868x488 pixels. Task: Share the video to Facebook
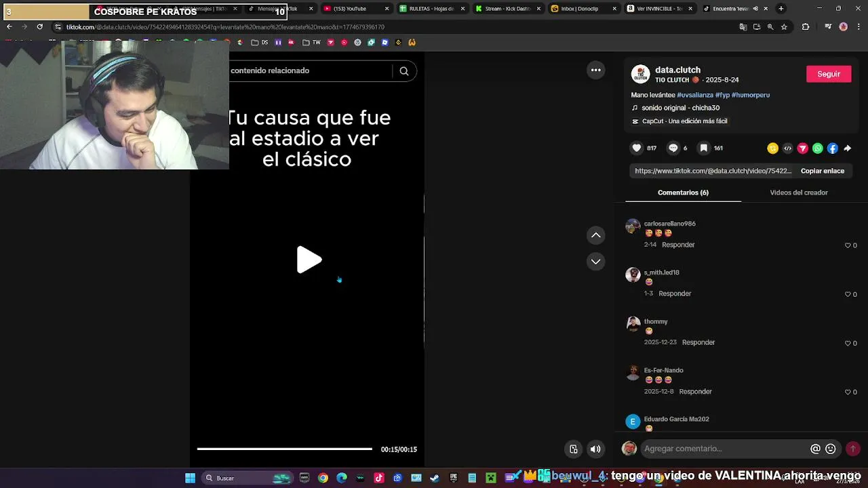coord(832,148)
